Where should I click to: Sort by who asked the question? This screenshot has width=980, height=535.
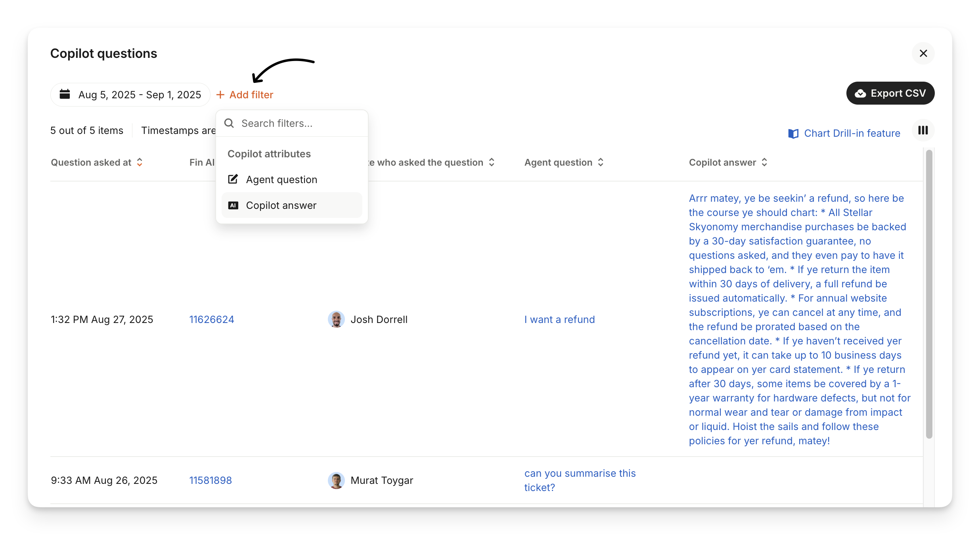point(492,162)
